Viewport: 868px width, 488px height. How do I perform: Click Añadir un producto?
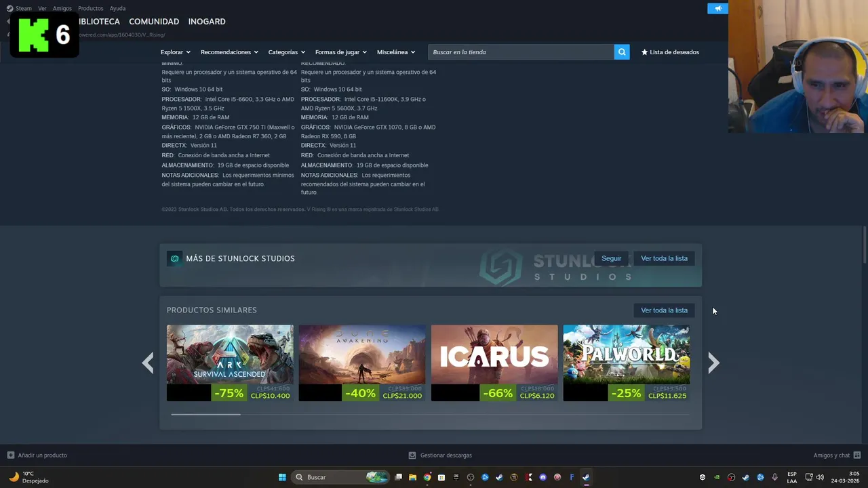tap(42, 455)
